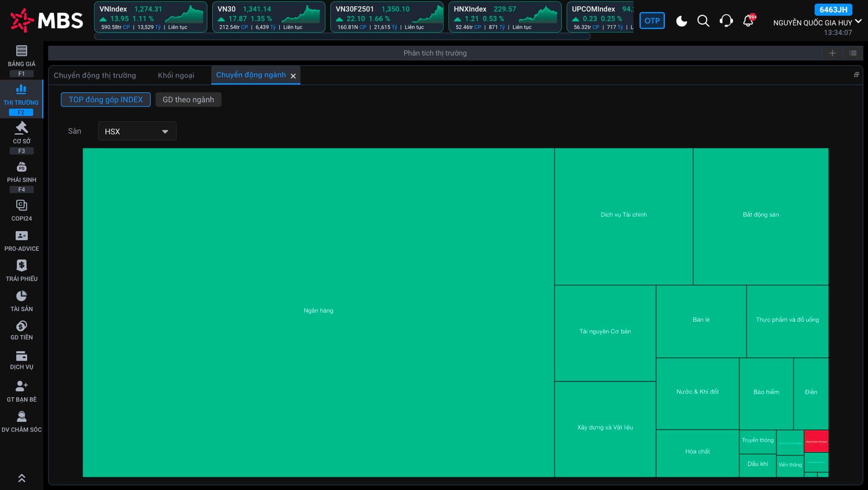Collapse sidebar with double chevron

pyautogui.click(x=21, y=478)
